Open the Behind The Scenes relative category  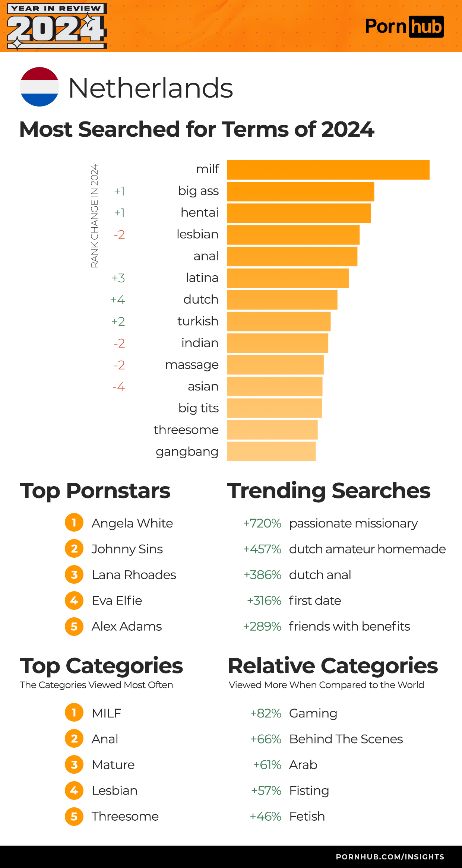[346, 739]
